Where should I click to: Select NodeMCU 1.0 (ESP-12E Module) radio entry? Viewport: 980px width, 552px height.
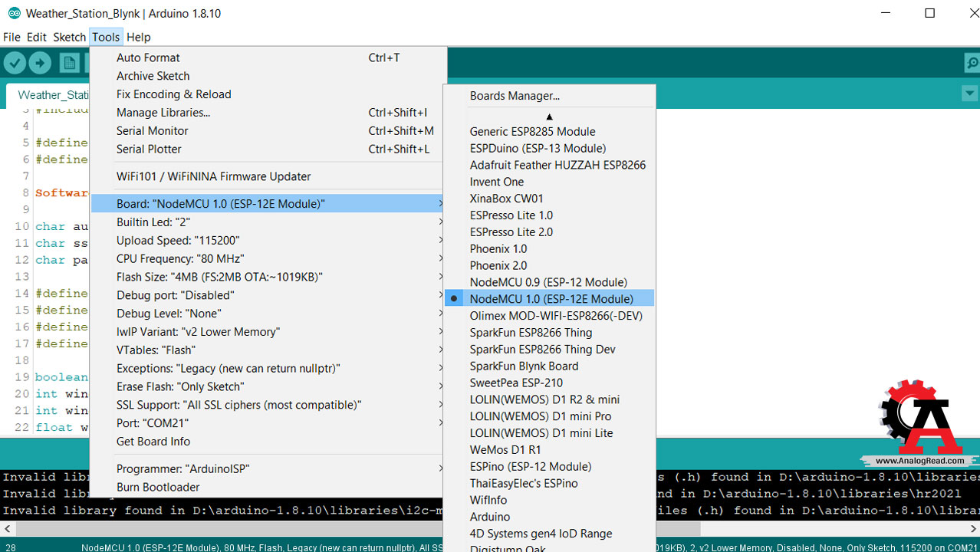pos(549,299)
